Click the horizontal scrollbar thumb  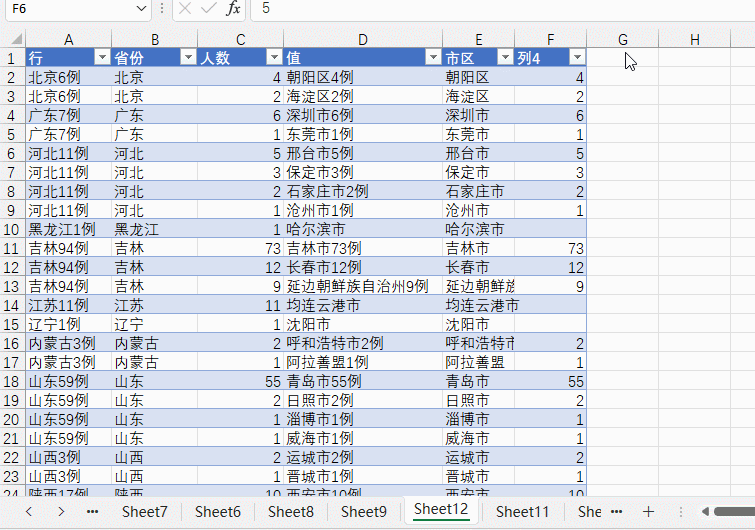(735, 511)
